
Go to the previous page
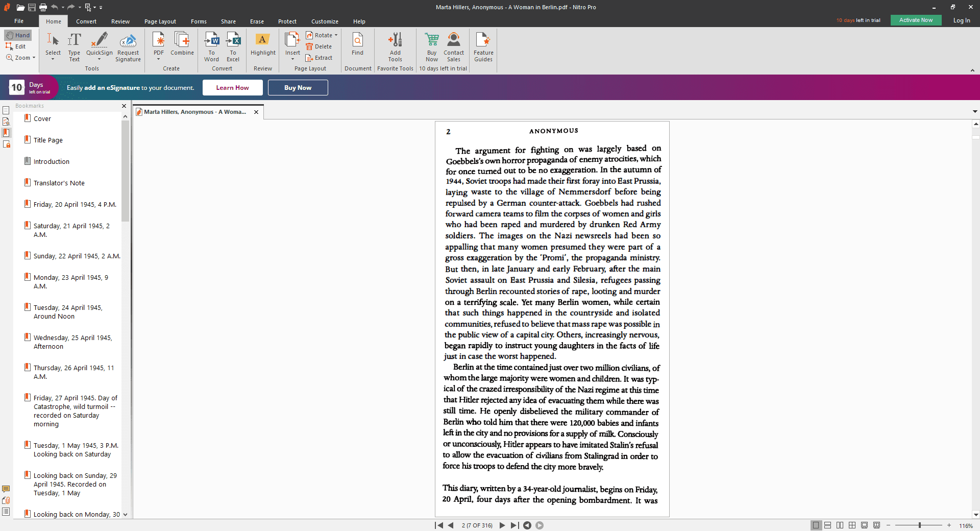[451, 525]
